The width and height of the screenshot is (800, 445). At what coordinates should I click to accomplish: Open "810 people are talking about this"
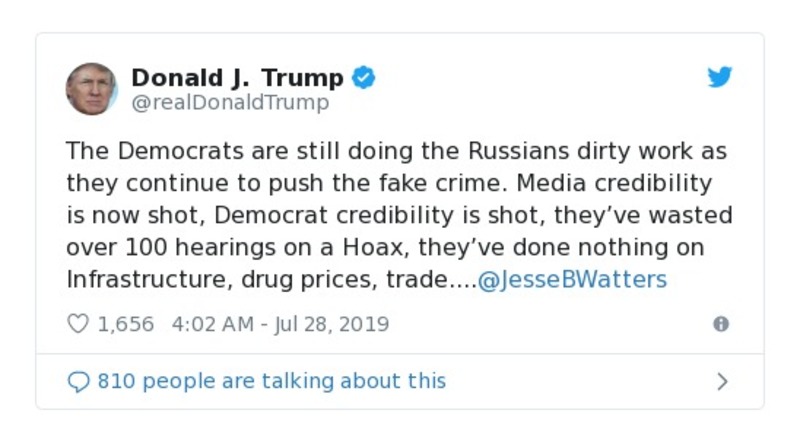[271, 381]
